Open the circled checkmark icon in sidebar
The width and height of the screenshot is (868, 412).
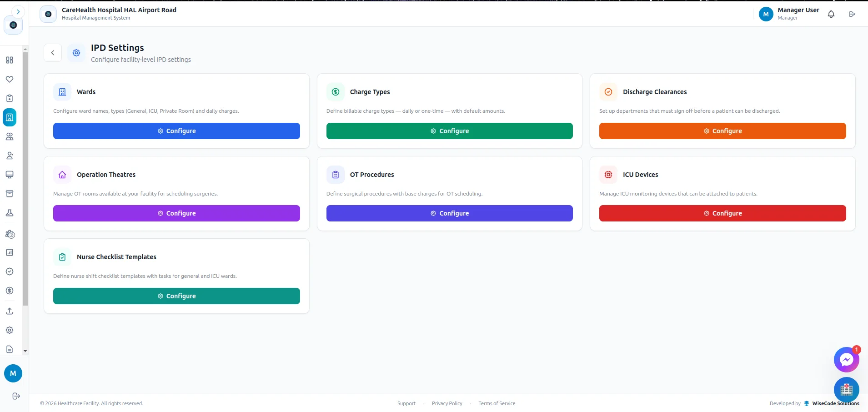(x=10, y=271)
